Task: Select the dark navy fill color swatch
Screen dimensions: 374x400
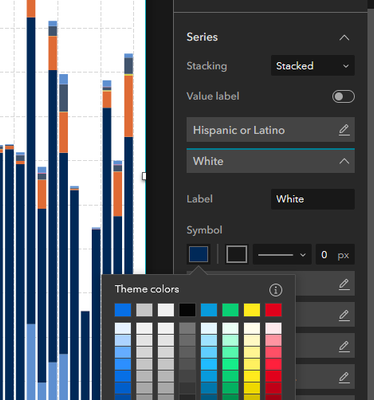Action: click(199, 255)
